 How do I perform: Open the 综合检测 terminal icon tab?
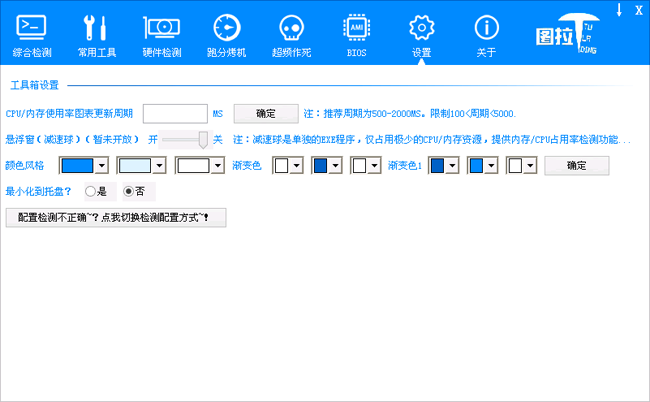pos(32,36)
